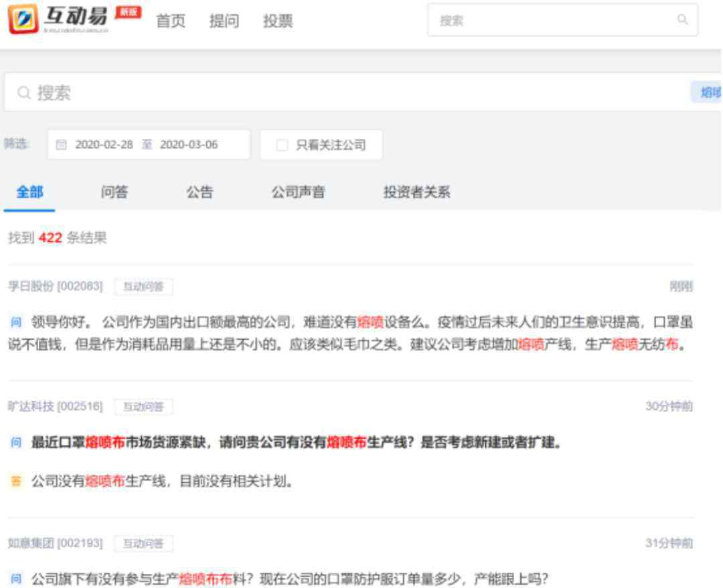This screenshot has width=723, height=588.
Task: Toggle the 只看关注公司 checkbox
Action: [x=282, y=145]
